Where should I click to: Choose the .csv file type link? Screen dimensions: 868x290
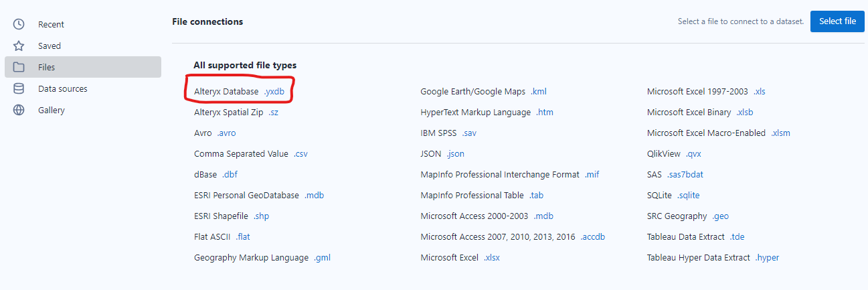tap(300, 153)
